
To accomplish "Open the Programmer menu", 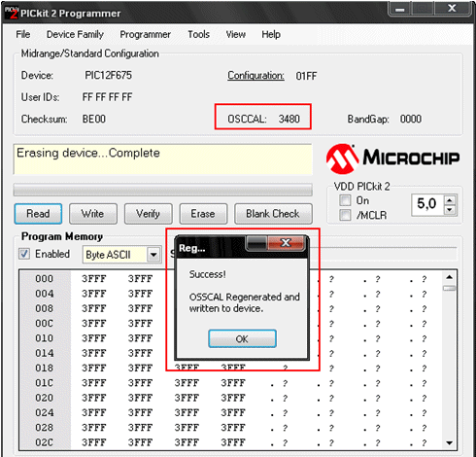I will (145, 34).
